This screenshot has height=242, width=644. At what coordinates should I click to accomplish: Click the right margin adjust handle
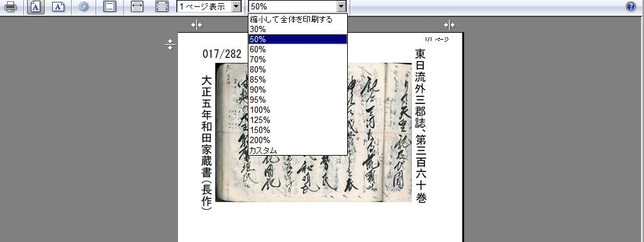449,25
